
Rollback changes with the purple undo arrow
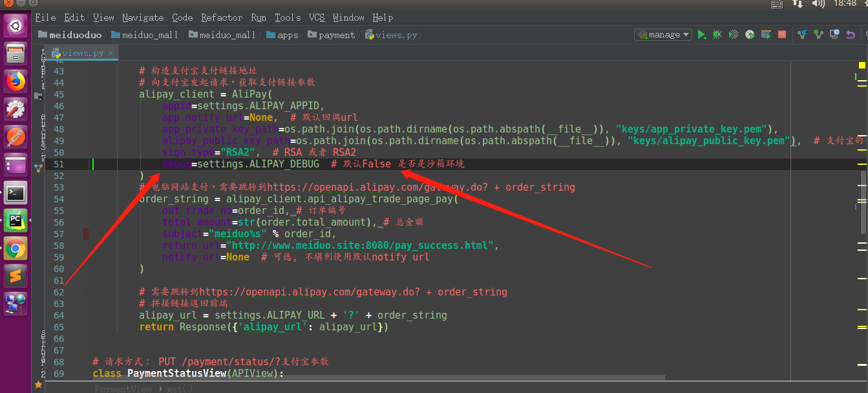tap(851, 34)
